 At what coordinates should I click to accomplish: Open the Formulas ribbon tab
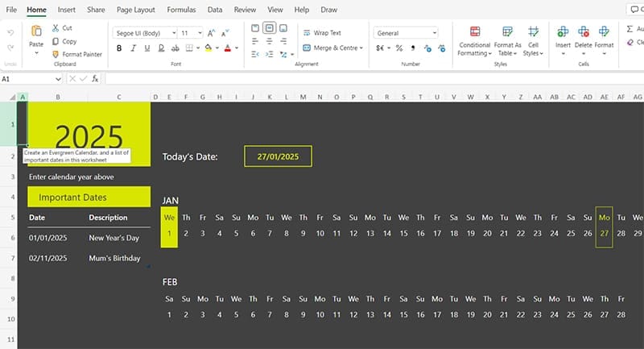(x=180, y=10)
